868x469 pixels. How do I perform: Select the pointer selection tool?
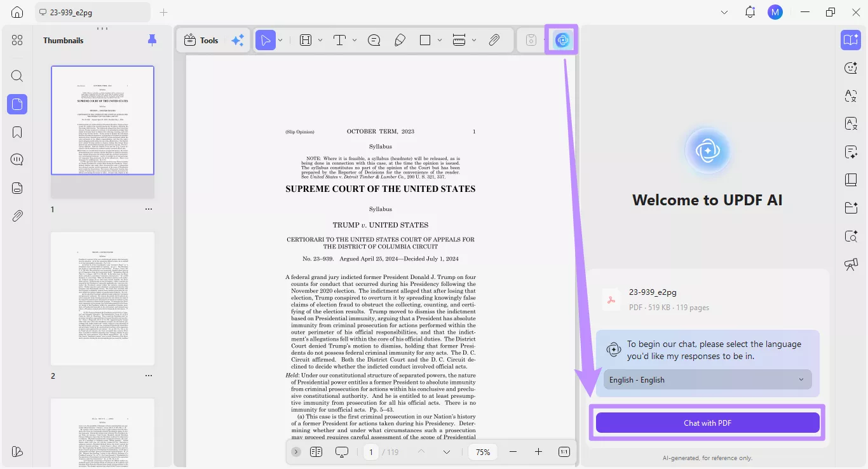coord(266,39)
